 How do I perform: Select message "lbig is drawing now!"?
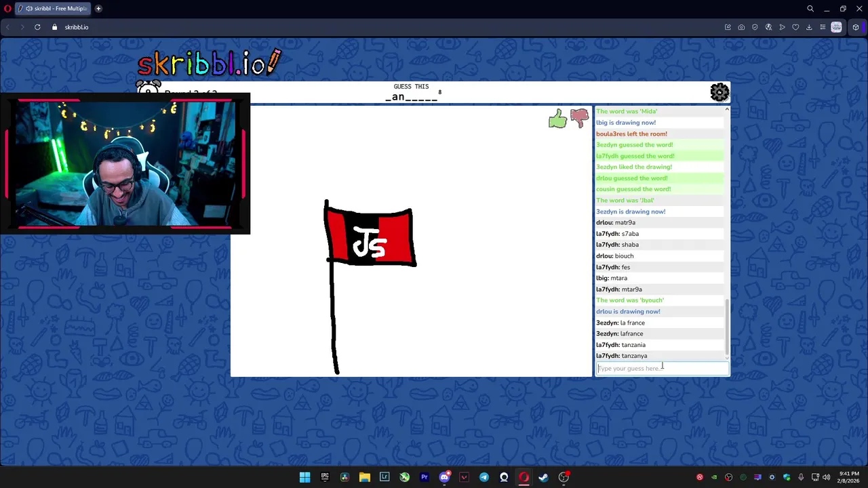click(x=626, y=123)
